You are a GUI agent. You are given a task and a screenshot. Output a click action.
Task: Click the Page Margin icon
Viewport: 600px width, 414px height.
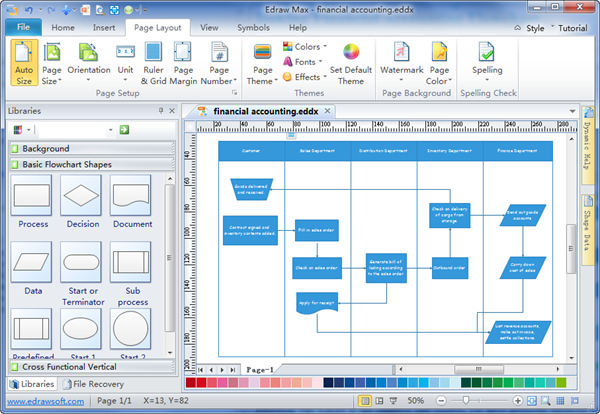click(183, 63)
